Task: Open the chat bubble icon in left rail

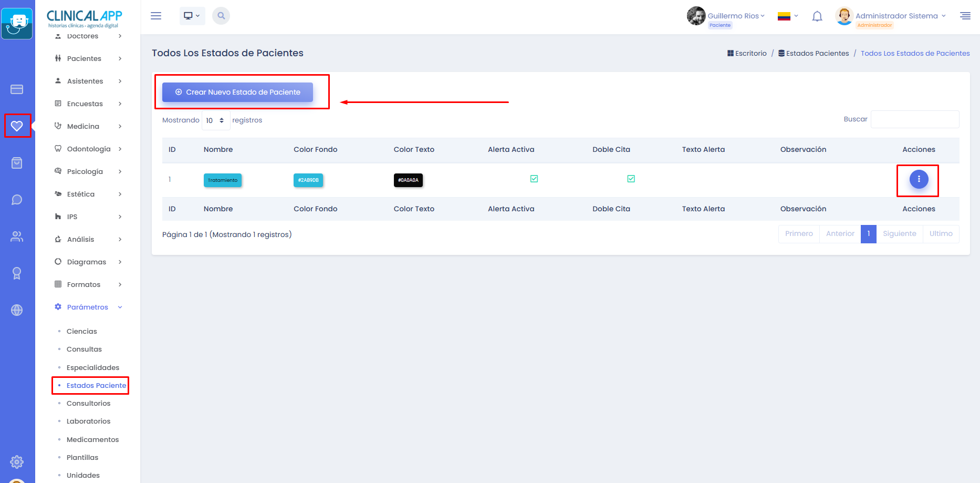Action: coord(17,200)
